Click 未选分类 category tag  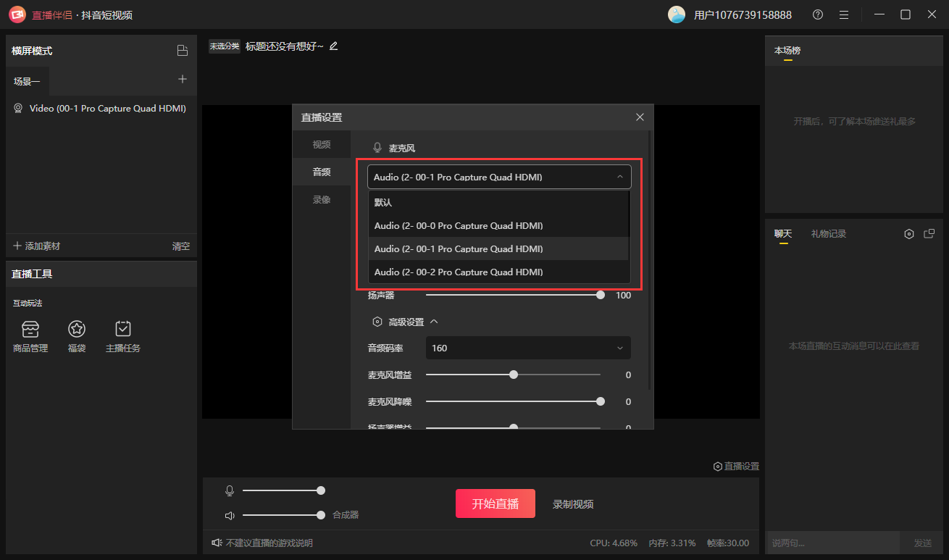[225, 46]
